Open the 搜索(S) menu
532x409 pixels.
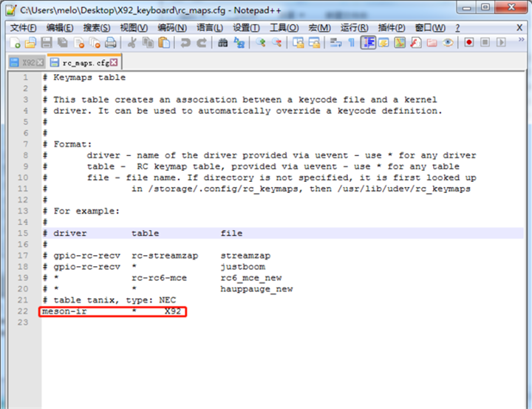(97, 28)
